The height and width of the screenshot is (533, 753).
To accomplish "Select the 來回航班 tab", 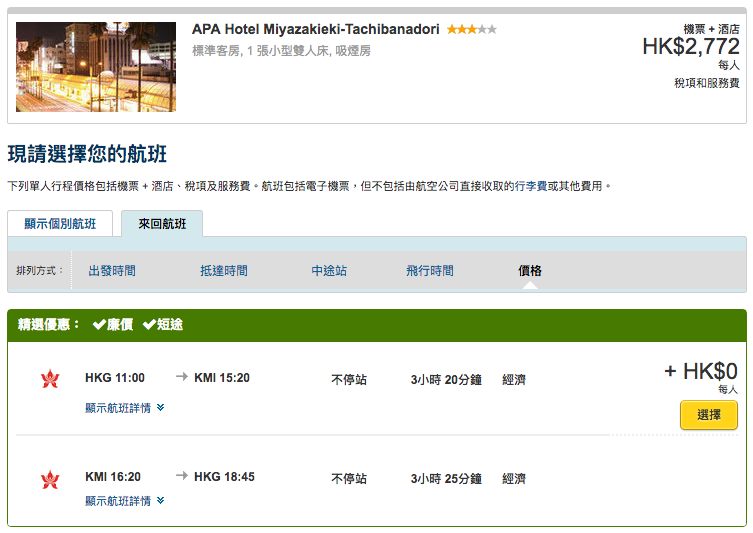I will pos(162,224).
